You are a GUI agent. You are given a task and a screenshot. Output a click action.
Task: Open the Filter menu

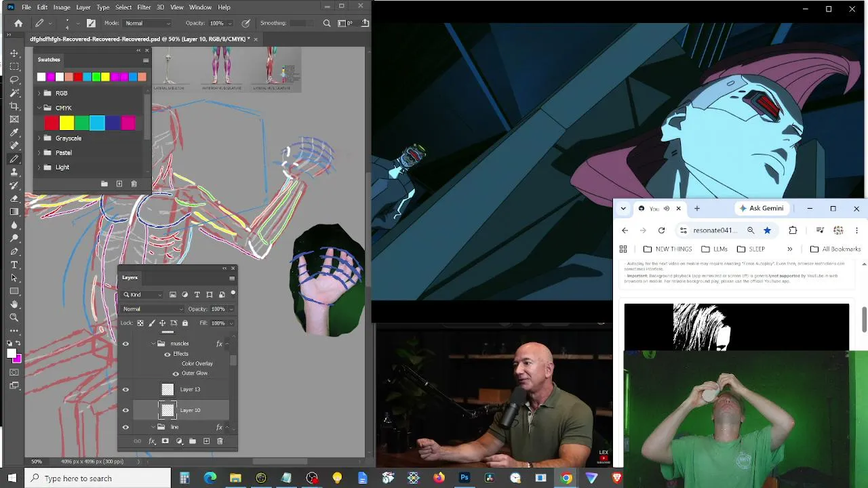point(144,7)
